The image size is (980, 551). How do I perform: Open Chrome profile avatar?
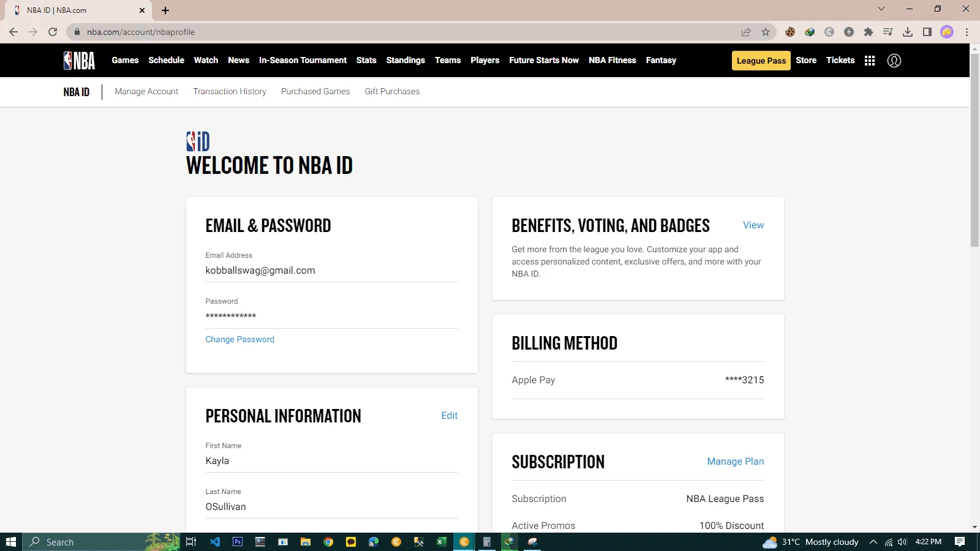click(947, 32)
